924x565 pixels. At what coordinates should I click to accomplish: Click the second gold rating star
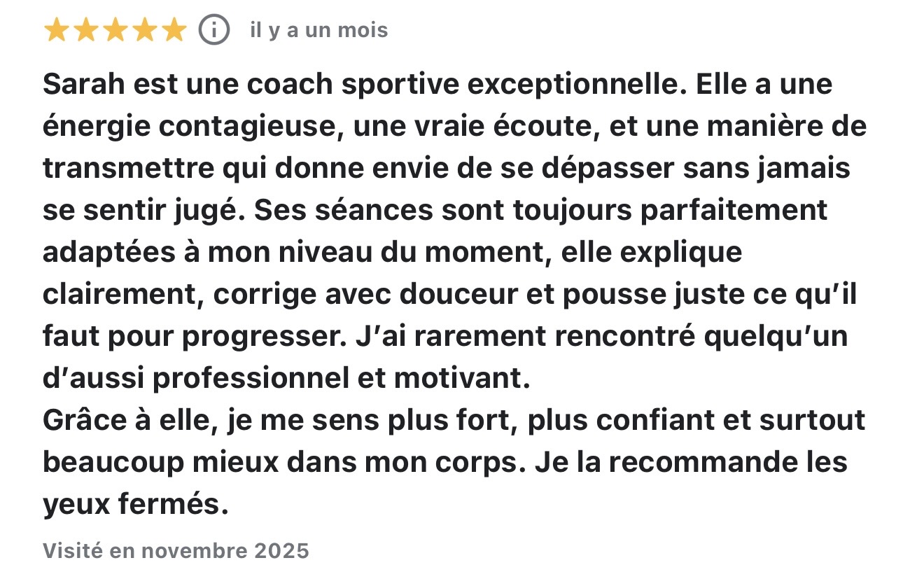[x=85, y=31]
